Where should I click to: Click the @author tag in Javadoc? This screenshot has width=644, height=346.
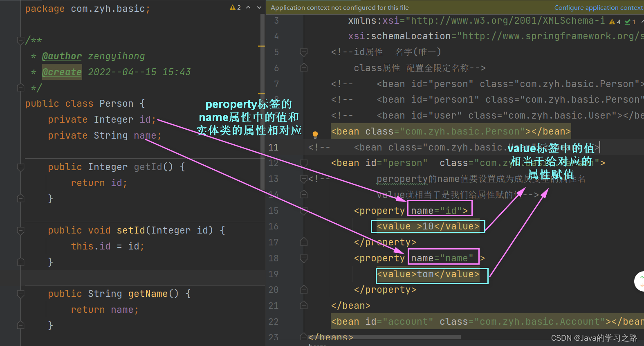point(62,56)
